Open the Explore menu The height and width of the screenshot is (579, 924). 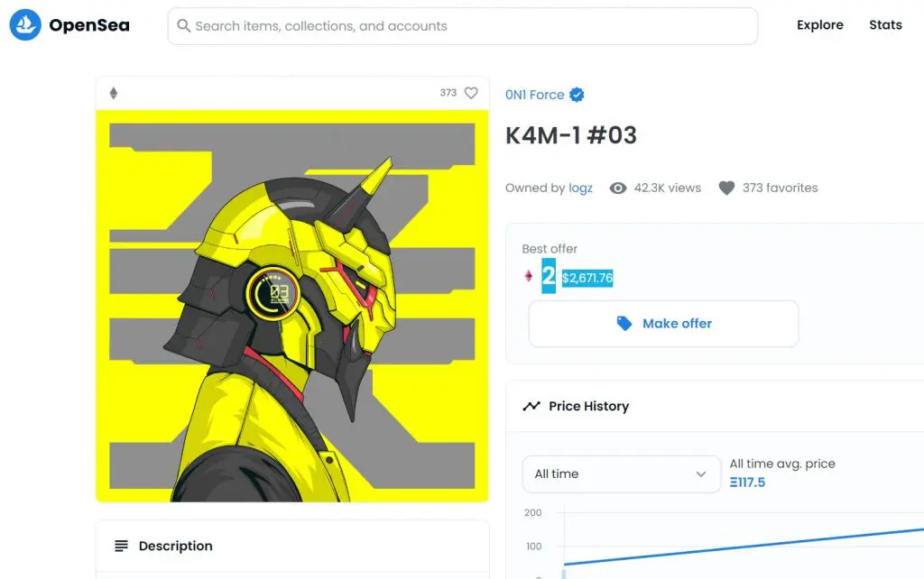(x=819, y=25)
